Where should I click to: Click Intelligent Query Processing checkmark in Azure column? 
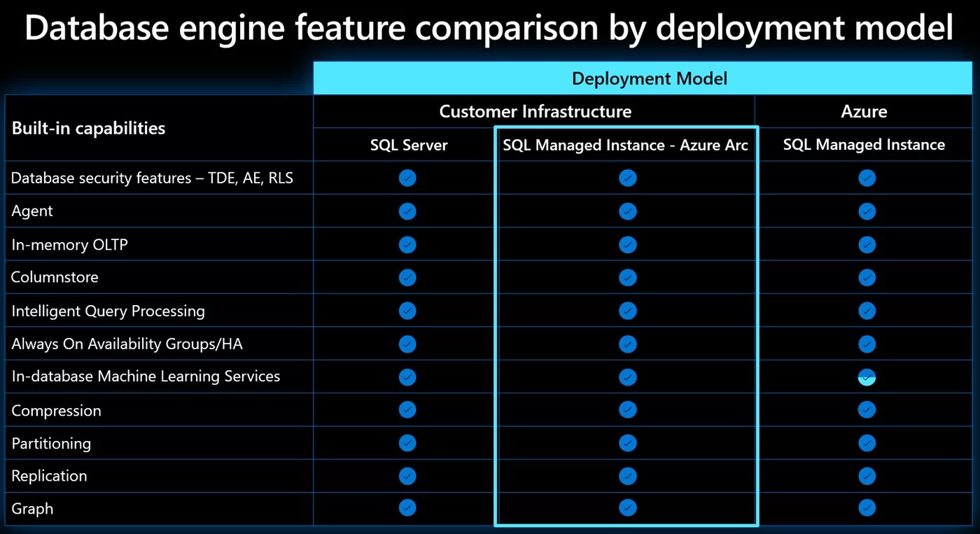coord(867,310)
